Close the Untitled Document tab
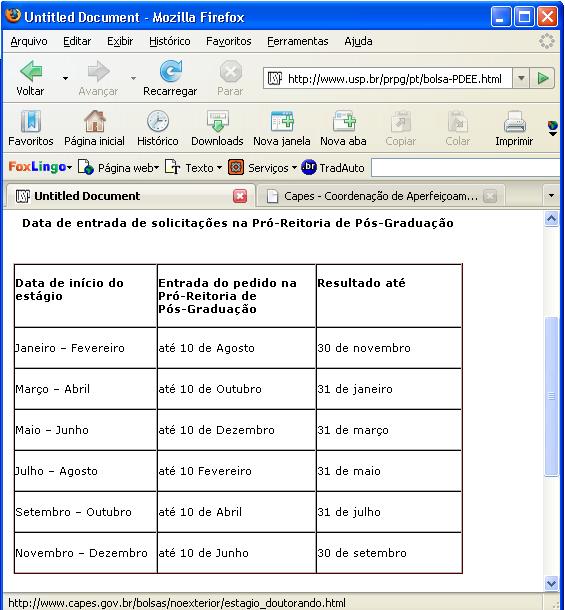The width and height of the screenshot is (565, 610). point(240,196)
